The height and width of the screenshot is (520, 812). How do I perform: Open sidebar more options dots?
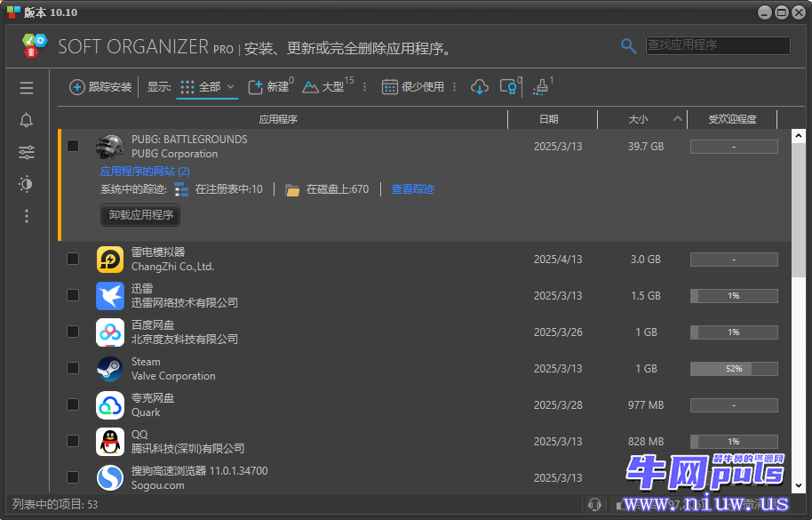[27, 216]
